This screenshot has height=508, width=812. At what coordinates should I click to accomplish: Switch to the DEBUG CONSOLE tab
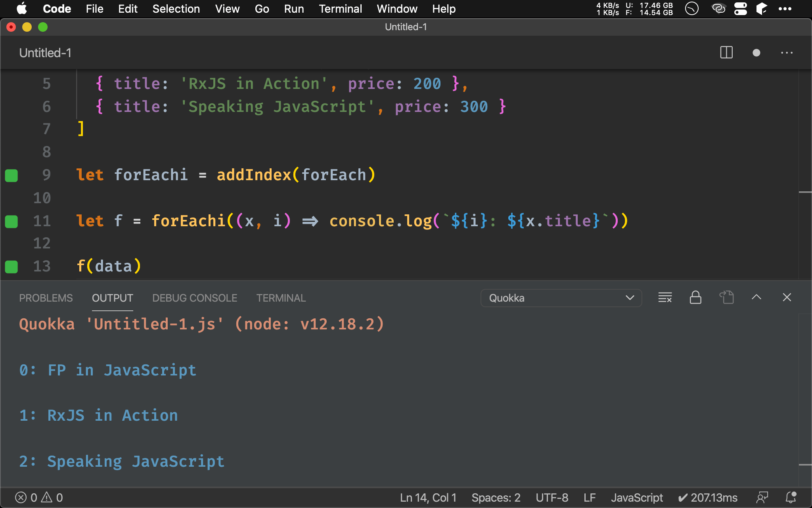pos(195,298)
